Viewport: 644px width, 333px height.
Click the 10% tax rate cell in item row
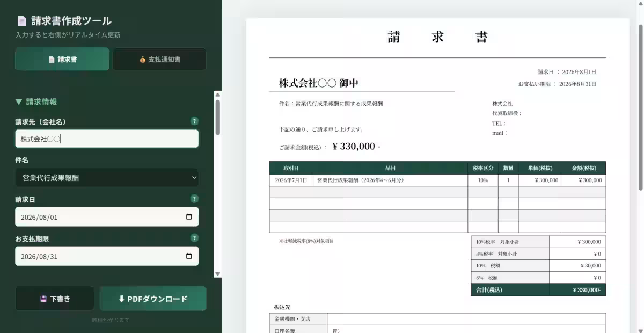(x=483, y=180)
